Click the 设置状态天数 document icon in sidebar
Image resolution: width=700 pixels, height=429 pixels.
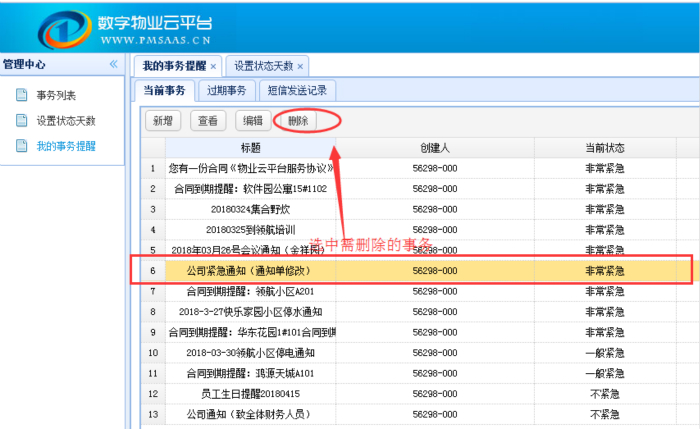pos(21,121)
